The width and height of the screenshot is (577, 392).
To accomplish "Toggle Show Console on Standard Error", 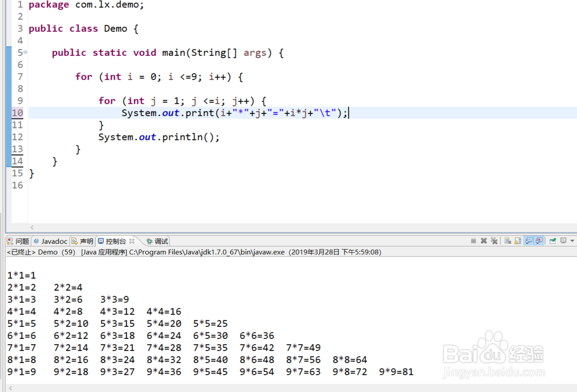I will pos(539,241).
